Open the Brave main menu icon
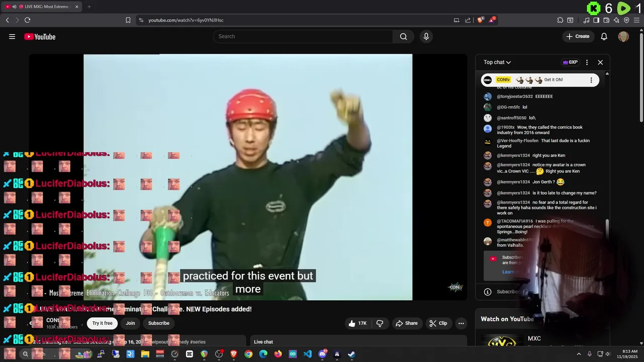 click(x=636, y=20)
